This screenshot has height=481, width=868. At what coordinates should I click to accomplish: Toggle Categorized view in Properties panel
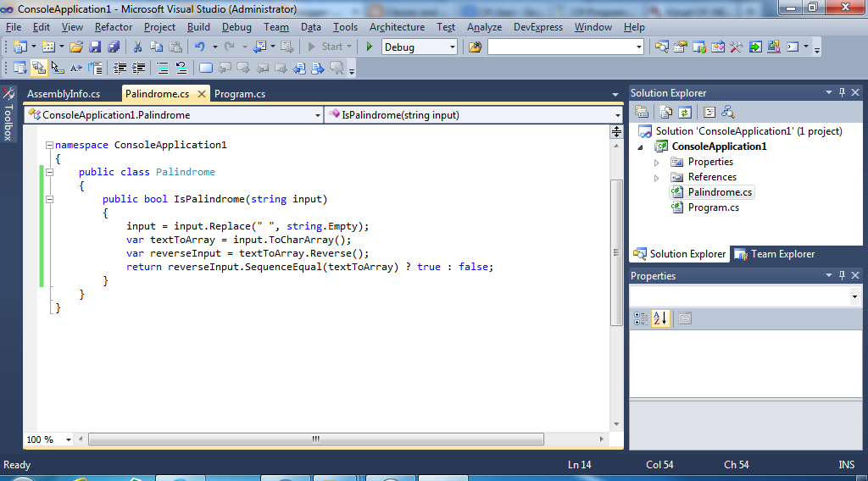coord(641,318)
